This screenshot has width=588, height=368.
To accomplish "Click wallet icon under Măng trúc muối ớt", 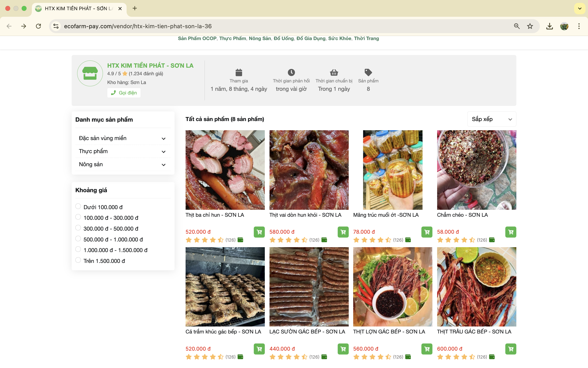I will 408,240.
